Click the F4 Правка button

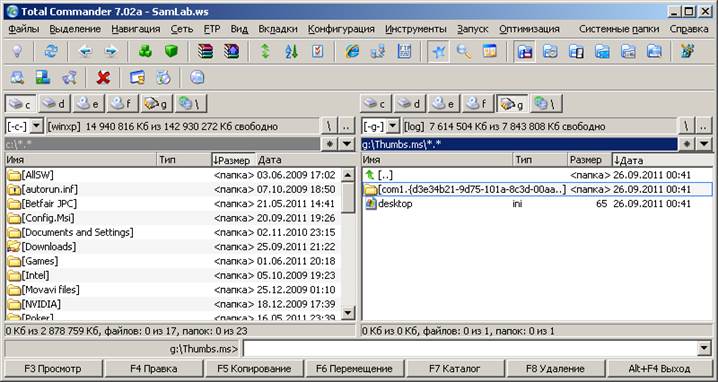click(153, 369)
